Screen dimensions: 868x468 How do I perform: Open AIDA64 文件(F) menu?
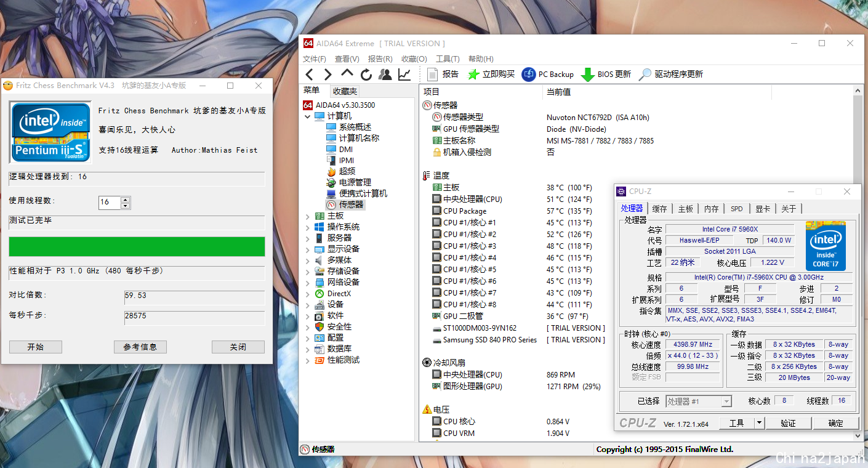point(314,59)
